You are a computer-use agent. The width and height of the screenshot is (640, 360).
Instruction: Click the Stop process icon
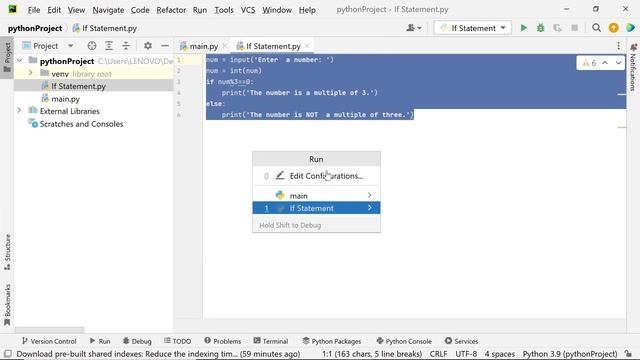(x=574, y=28)
